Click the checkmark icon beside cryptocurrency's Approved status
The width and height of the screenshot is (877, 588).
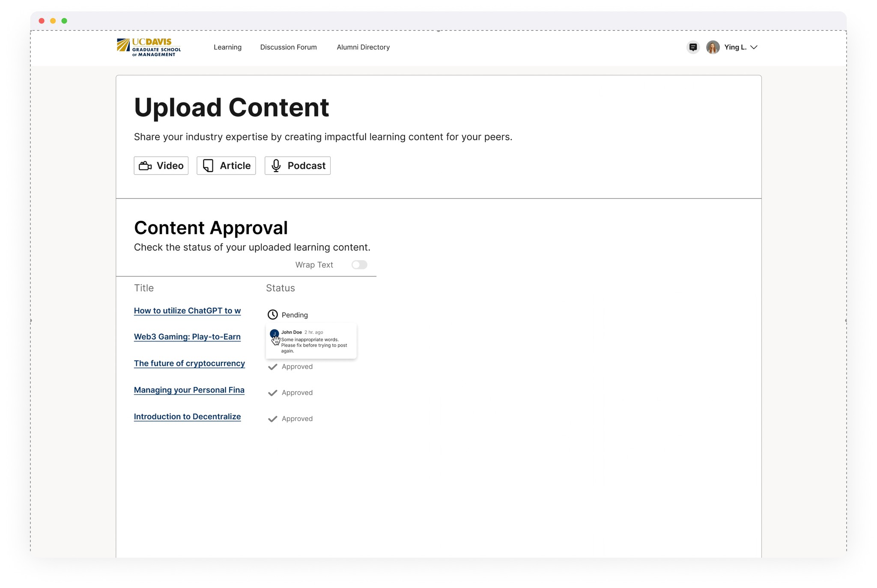(272, 367)
